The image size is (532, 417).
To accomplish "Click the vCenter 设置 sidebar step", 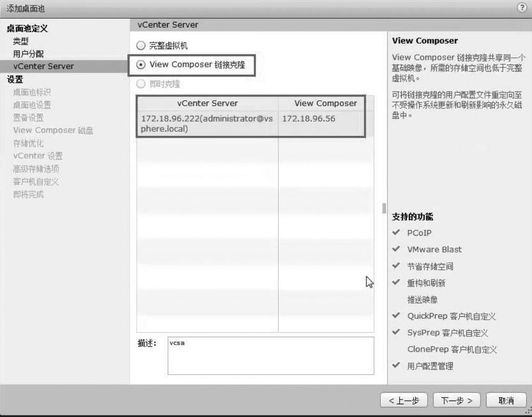I will click(x=38, y=156).
